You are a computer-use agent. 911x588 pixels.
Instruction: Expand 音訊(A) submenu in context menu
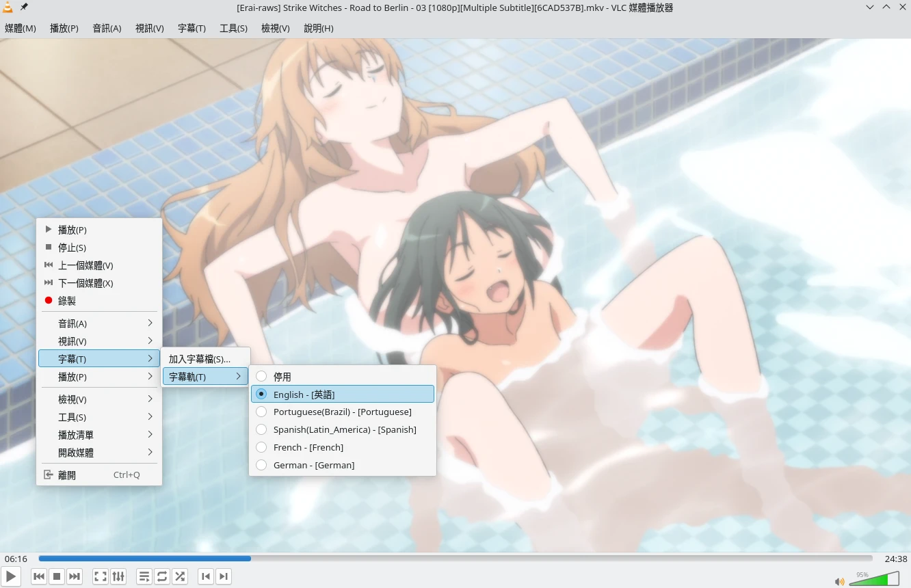point(99,323)
